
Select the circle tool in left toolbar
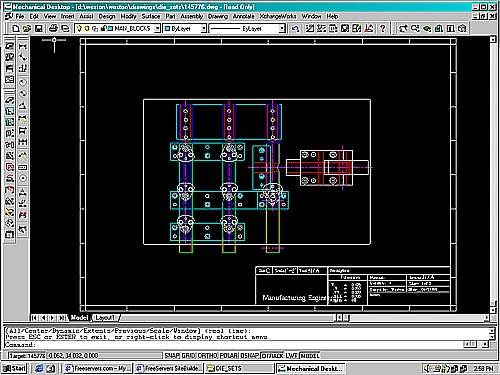tap(23, 178)
